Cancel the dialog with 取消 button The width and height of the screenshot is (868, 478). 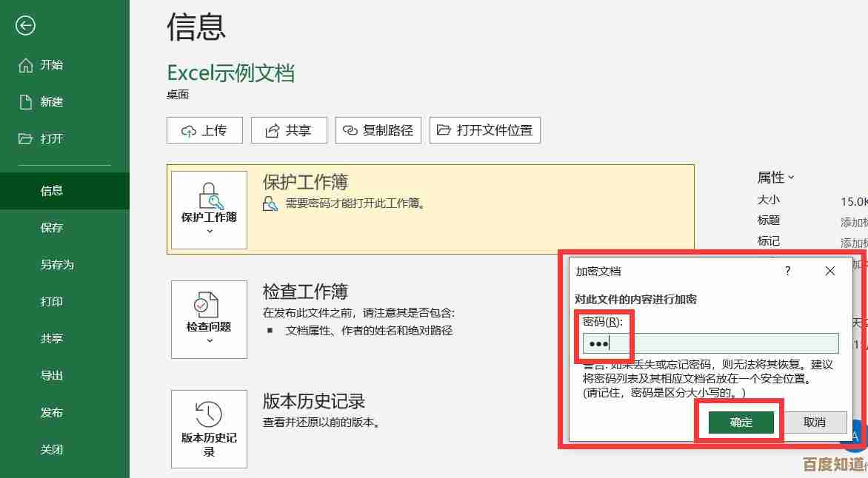(x=815, y=422)
